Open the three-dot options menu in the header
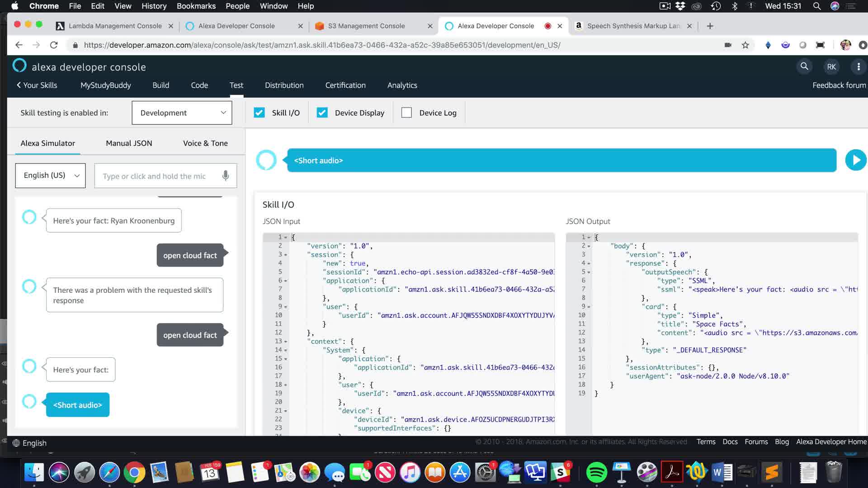 point(859,67)
